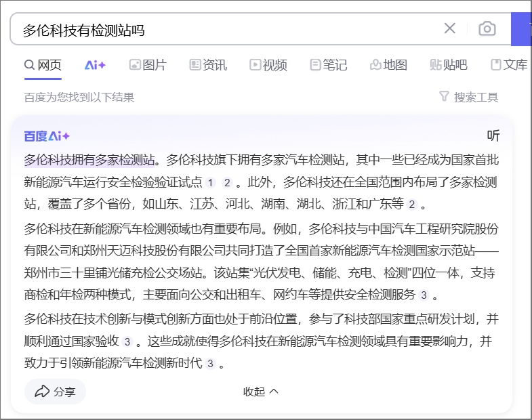Open citation 3 after 顺利通过国家验收
Image resolution: width=532 pixels, height=420 pixels.
click(x=127, y=341)
